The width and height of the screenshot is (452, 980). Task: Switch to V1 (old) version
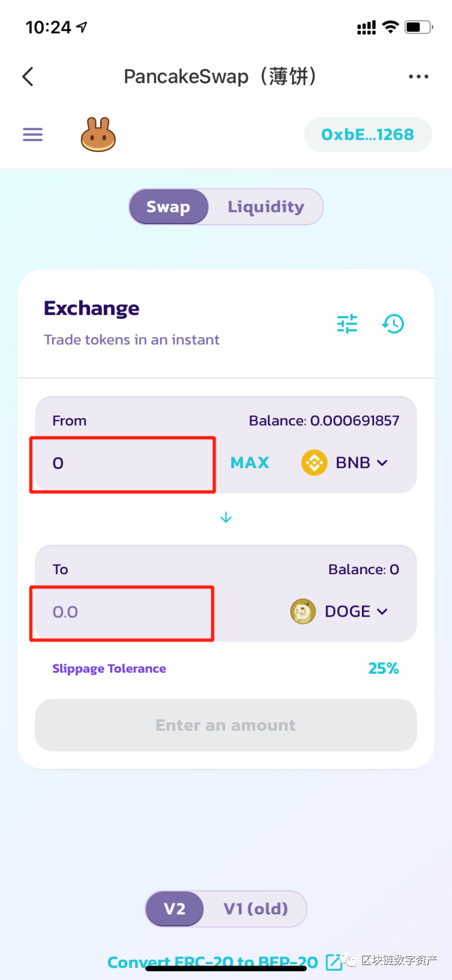coord(255,909)
